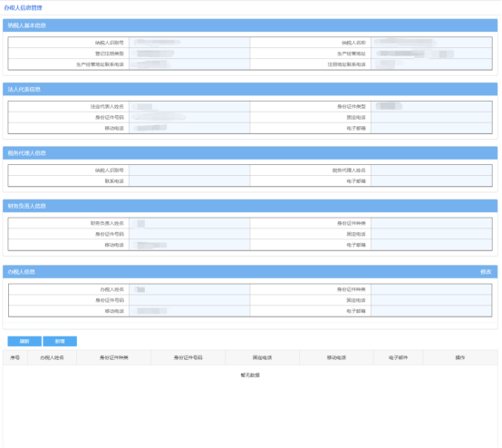Open 修改 link in 办税人信息 header
Screen dimensions: 502x448
coord(486,272)
